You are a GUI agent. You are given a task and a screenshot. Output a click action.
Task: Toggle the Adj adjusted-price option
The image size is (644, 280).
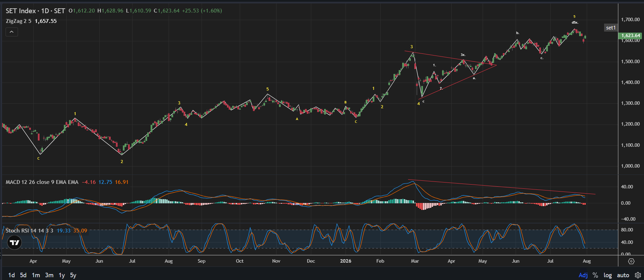[x=583, y=275]
